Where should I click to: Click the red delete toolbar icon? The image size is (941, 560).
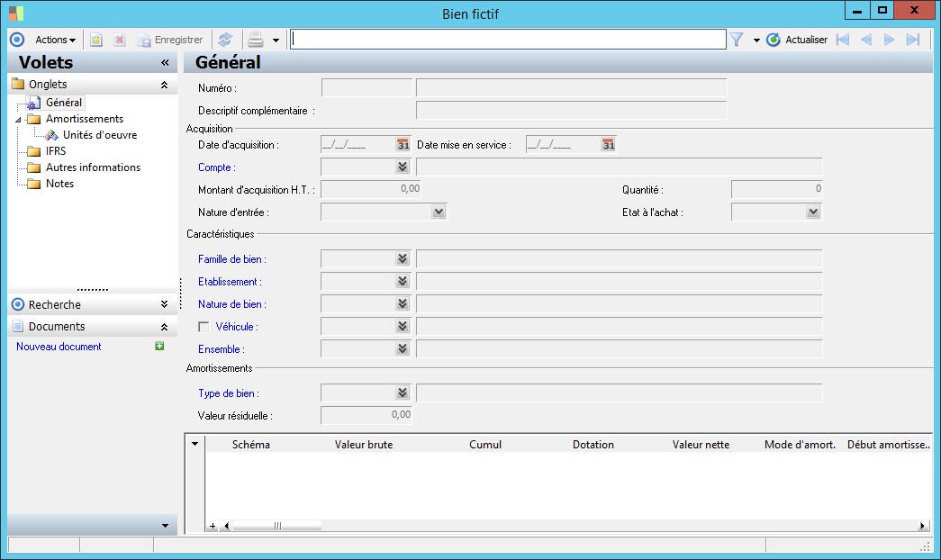(x=120, y=40)
